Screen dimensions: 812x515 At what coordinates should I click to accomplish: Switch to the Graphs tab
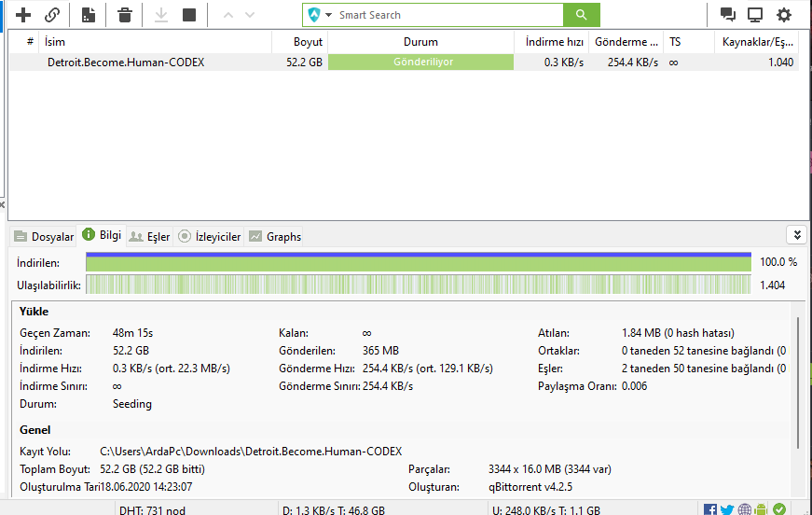274,237
